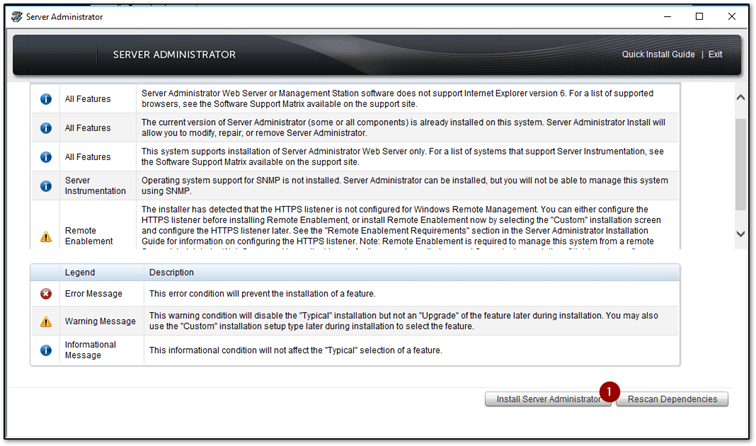Click info icon beside Internet Explorer 6 message
Image resolution: width=756 pixels, height=446 pixels.
pos(46,99)
